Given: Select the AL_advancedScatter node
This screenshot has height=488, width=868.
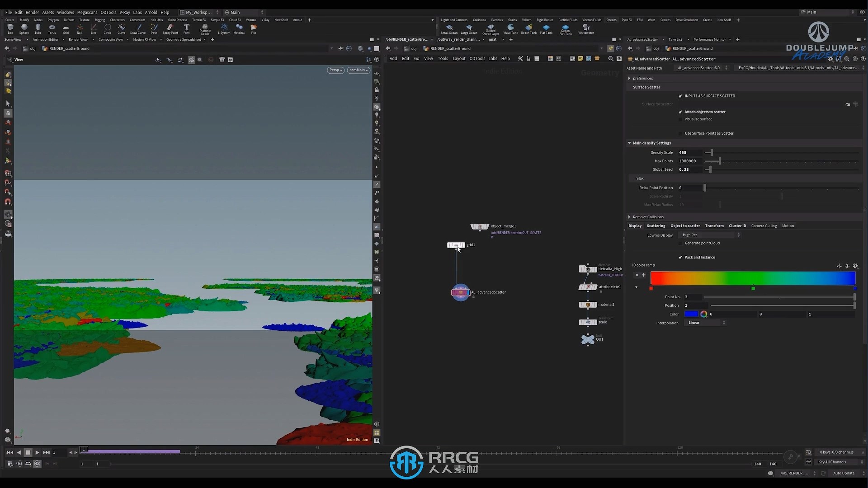Looking at the screenshot, I should click(461, 292).
